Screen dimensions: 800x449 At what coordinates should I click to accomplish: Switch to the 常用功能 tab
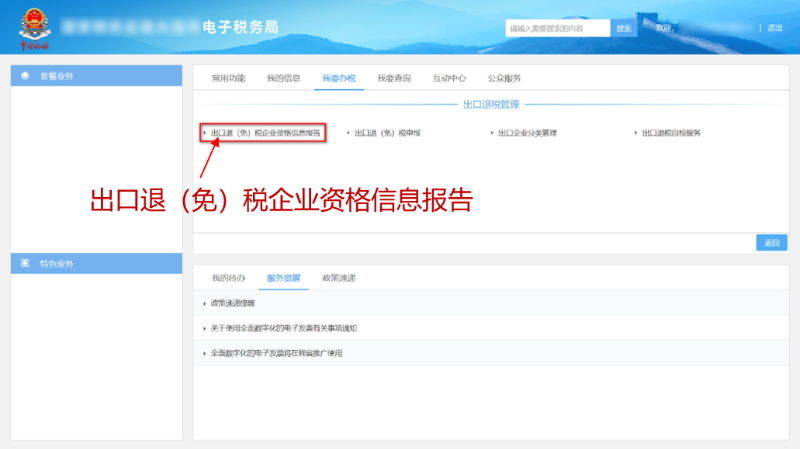point(228,78)
